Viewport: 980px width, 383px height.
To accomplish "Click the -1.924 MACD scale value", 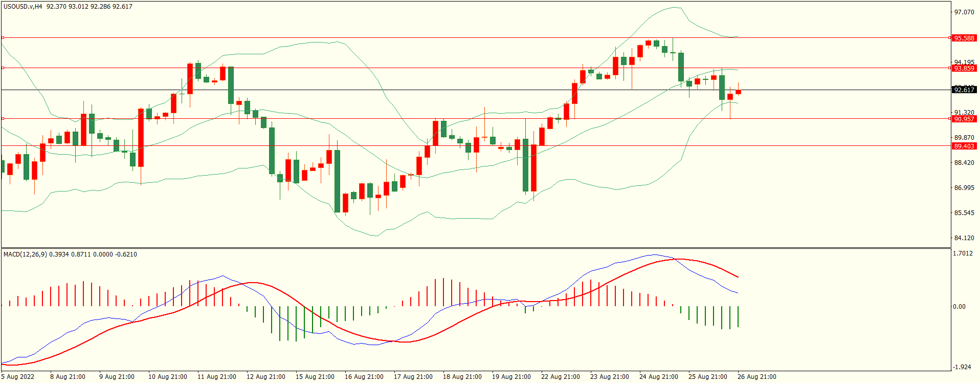I will [963, 367].
